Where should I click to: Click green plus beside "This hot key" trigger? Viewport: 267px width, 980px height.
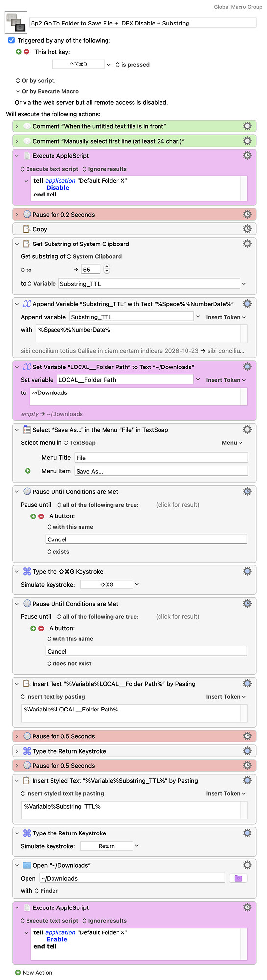[x=19, y=52]
